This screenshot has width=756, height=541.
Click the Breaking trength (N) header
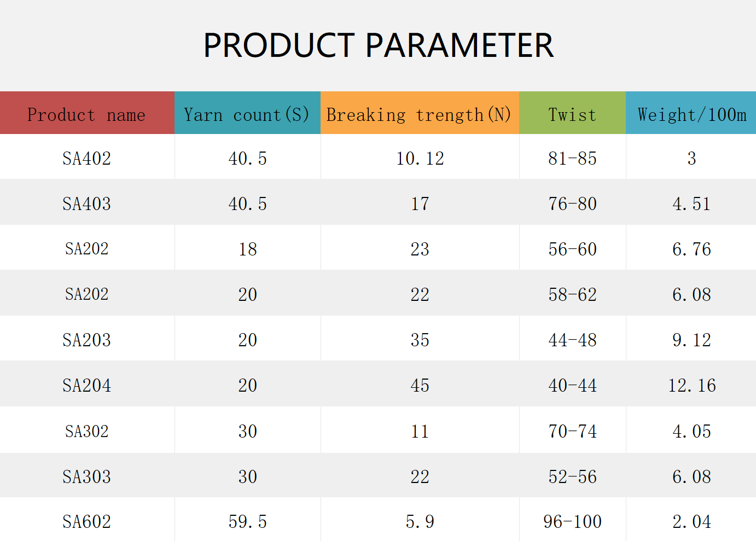point(420,113)
